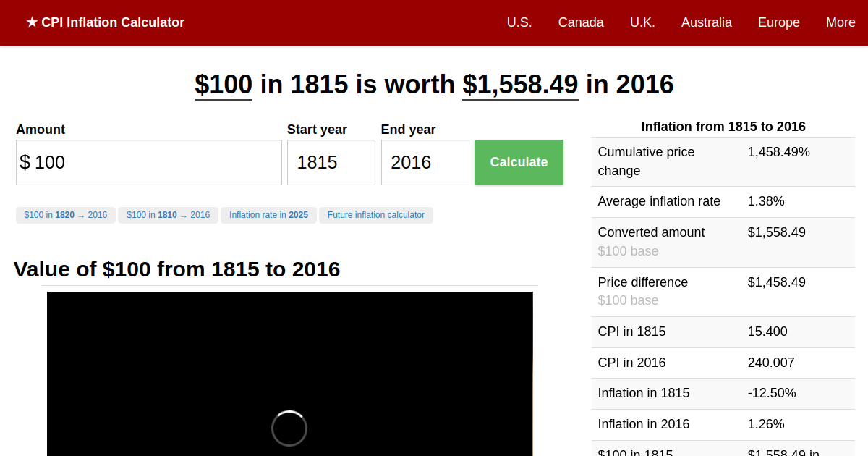Open the CPI Inflation Calculator home link

tap(106, 22)
